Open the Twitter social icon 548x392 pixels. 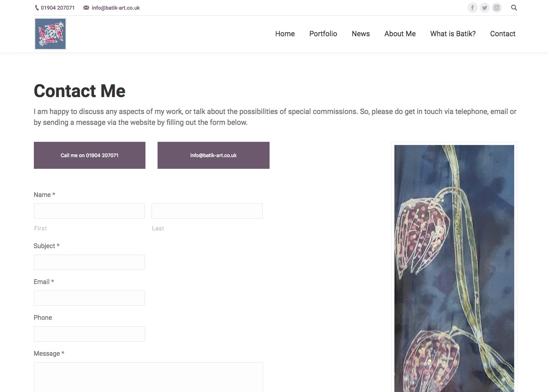point(485,8)
